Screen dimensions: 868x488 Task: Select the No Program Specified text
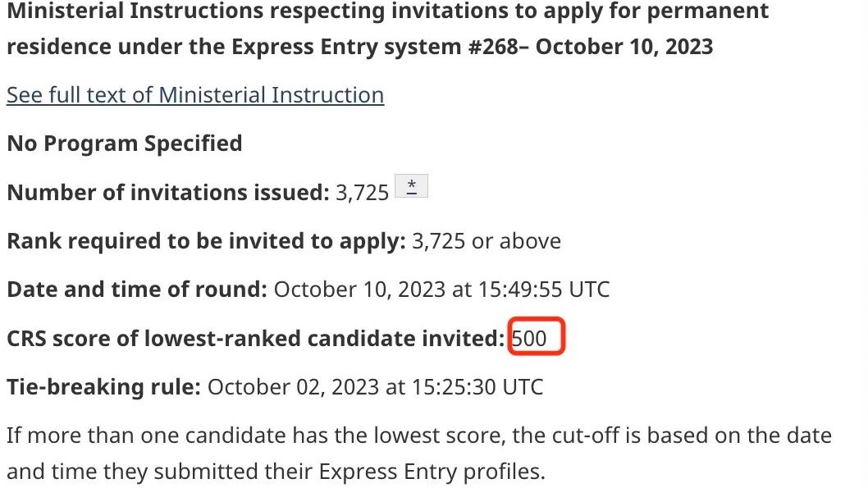coord(125,144)
